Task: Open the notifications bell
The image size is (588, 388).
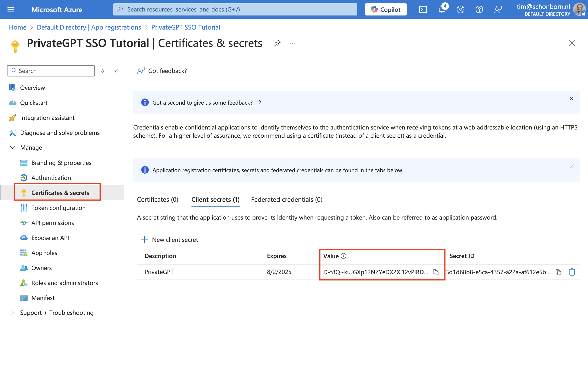Action: click(x=442, y=9)
